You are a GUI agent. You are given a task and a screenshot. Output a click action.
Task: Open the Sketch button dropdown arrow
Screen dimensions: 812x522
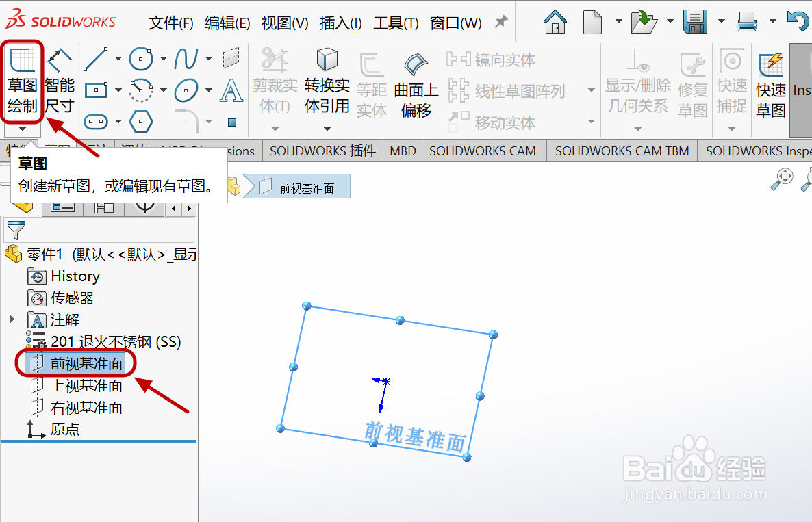[23, 129]
